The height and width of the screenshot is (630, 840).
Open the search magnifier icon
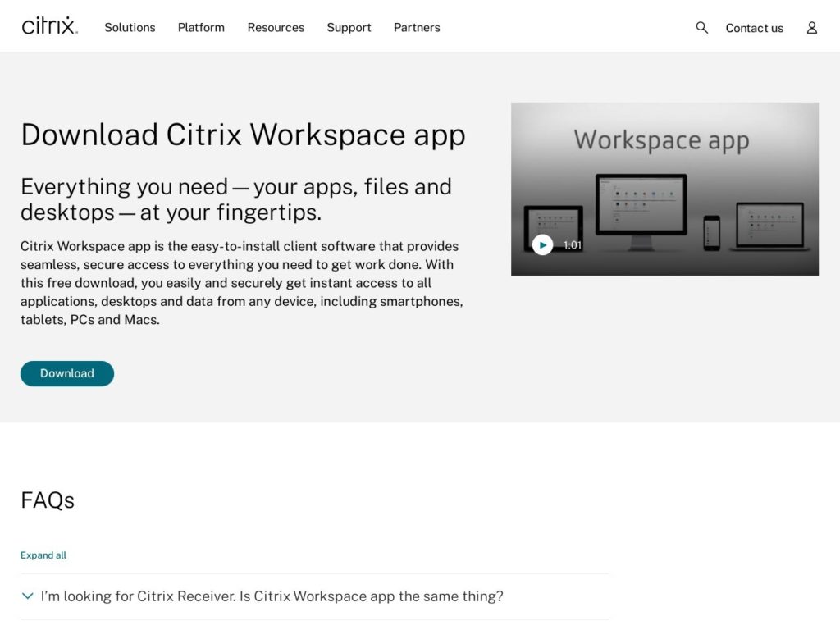pyautogui.click(x=701, y=27)
